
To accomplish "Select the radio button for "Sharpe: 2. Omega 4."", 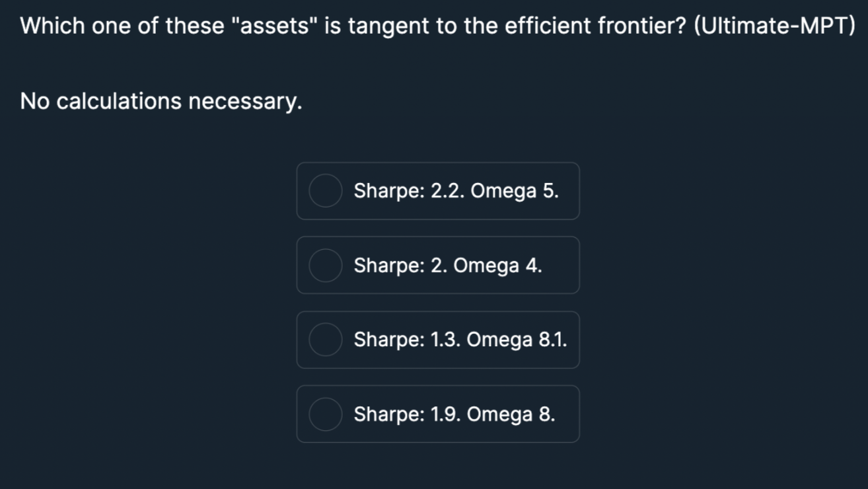I will tap(325, 265).
